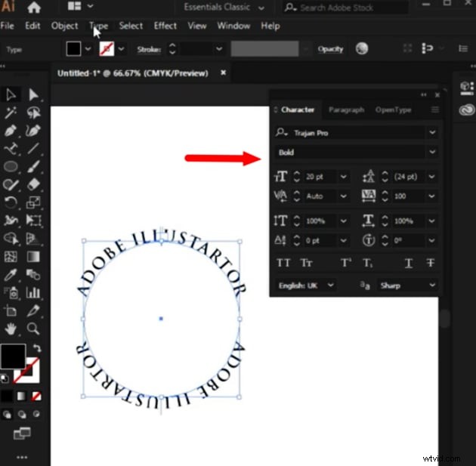Click the Stroke label link
Screen dimensions: 476x466
pos(149,49)
